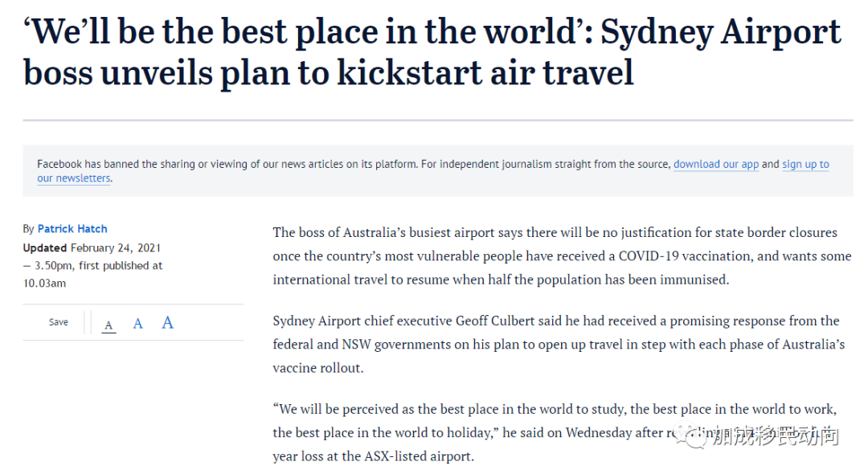The height and width of the screenshot is (474, 868).
Task: Choose the medium 'A' text size
Action: 138,324
